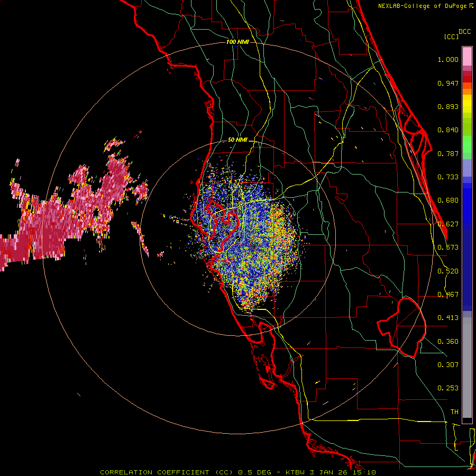Viewport: 476px width, 476px height.
Task: Click the 100 NMI range ring label
Action: 237,42
